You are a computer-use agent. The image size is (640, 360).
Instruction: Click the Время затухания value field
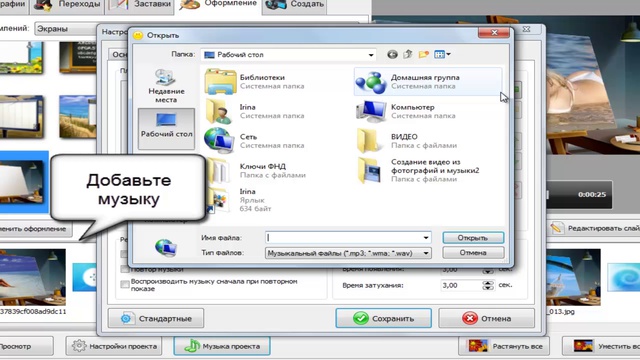click(460, 285)
